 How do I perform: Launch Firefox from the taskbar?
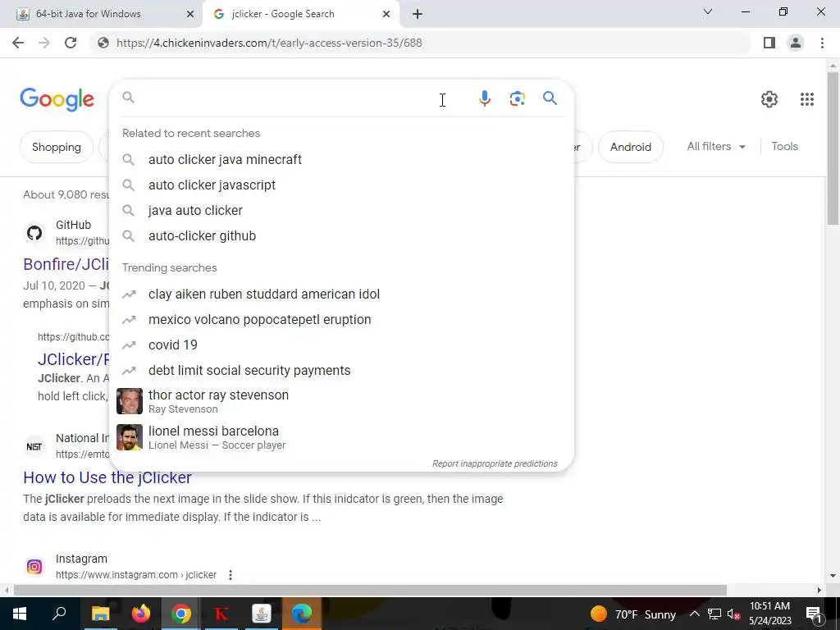(141, 614)
